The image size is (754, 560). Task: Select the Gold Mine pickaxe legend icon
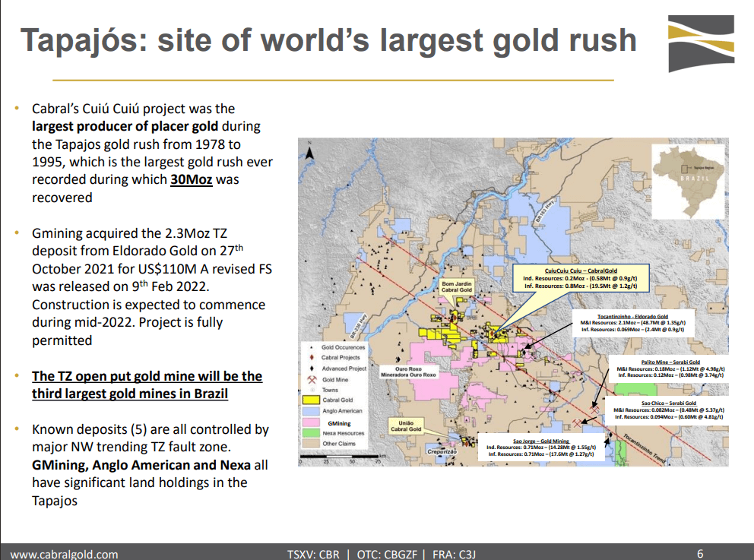(312, 380)
